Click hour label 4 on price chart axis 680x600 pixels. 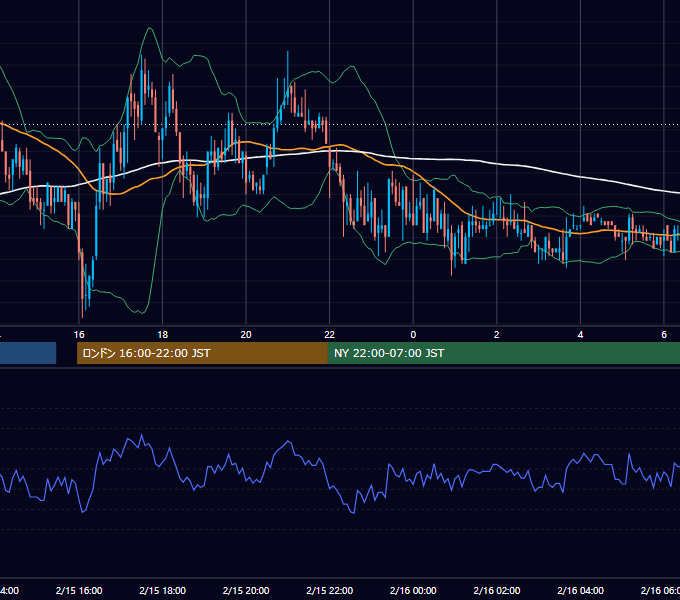[580, 335]
